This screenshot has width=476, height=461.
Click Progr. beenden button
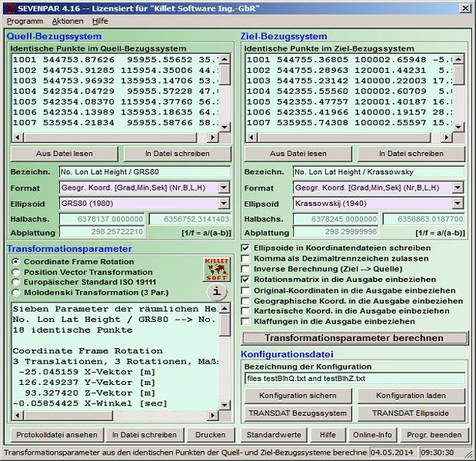pyautogui.click(x=434, y=435)
